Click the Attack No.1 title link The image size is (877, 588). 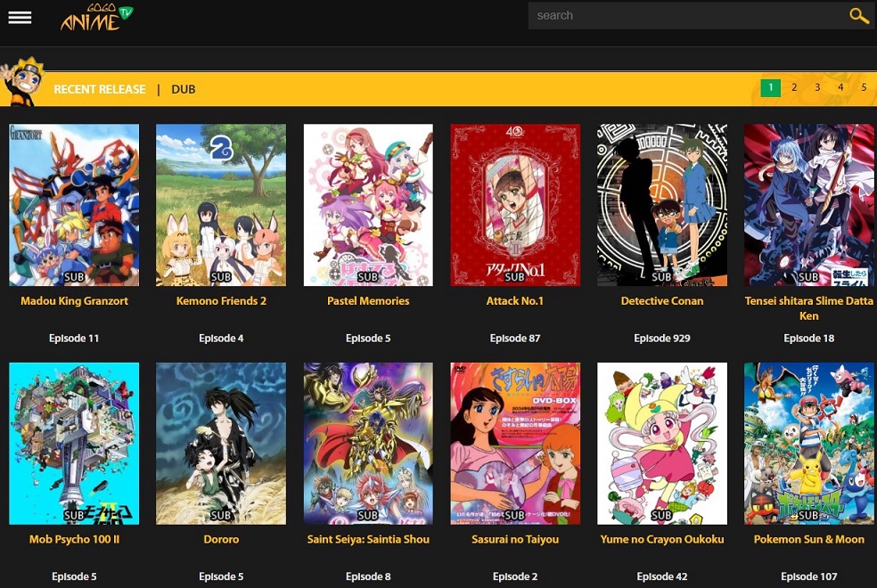coord(515,301)
